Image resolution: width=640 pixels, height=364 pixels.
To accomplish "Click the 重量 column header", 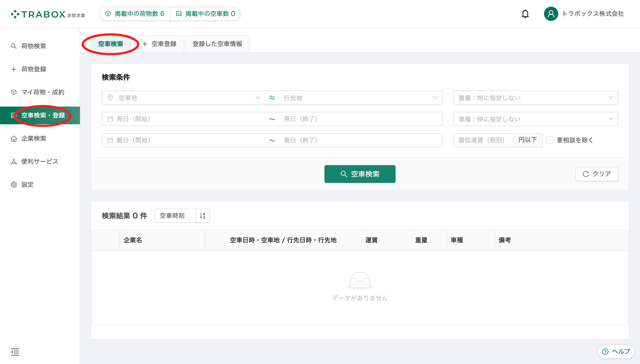I will (429, 240).
